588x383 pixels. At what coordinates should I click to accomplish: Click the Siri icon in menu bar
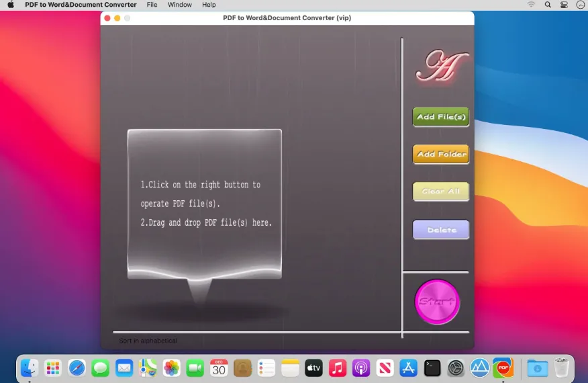tap(580, 5)
